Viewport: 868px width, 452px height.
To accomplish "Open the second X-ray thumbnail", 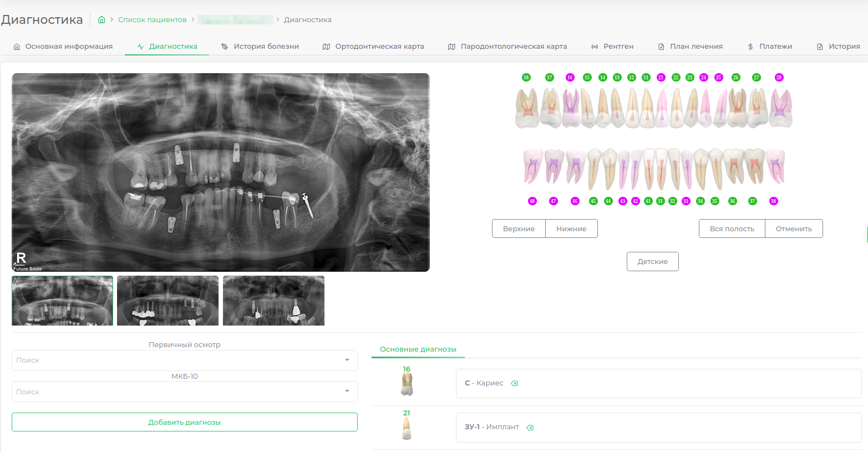I will click(167, 301).
